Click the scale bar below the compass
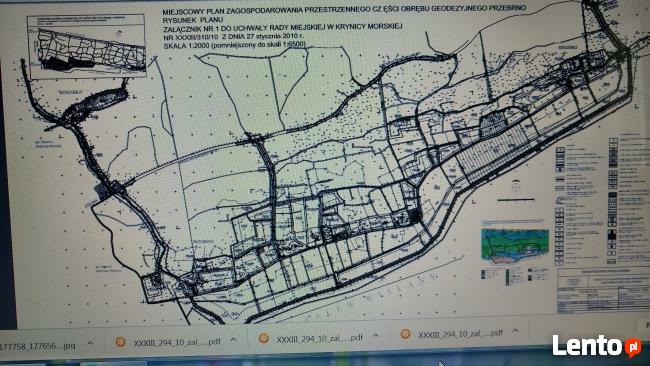650x366 pixels. click(516, 200)
